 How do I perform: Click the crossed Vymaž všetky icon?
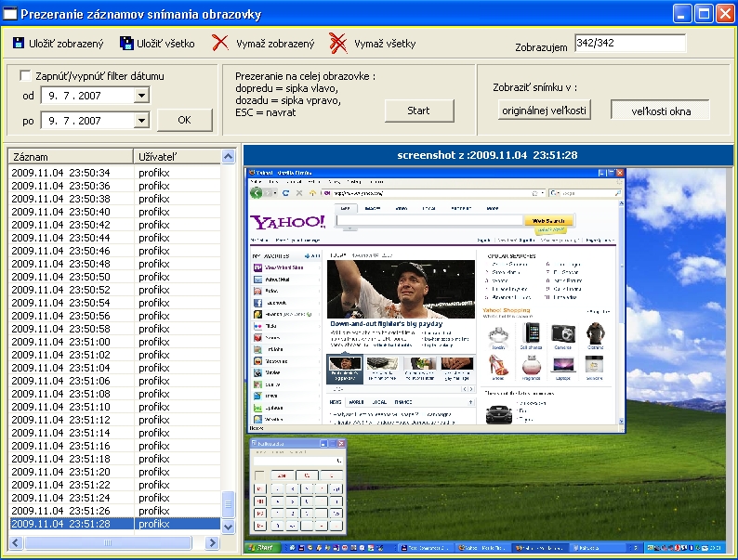[338, 43]
